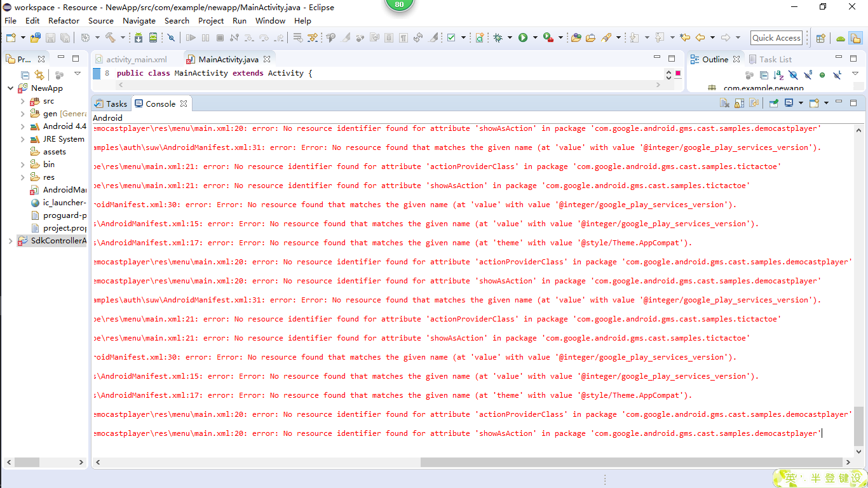Screen dimensions: 868x488
Task: Open the Android SDK Manager icon
Action: (139, 37)
